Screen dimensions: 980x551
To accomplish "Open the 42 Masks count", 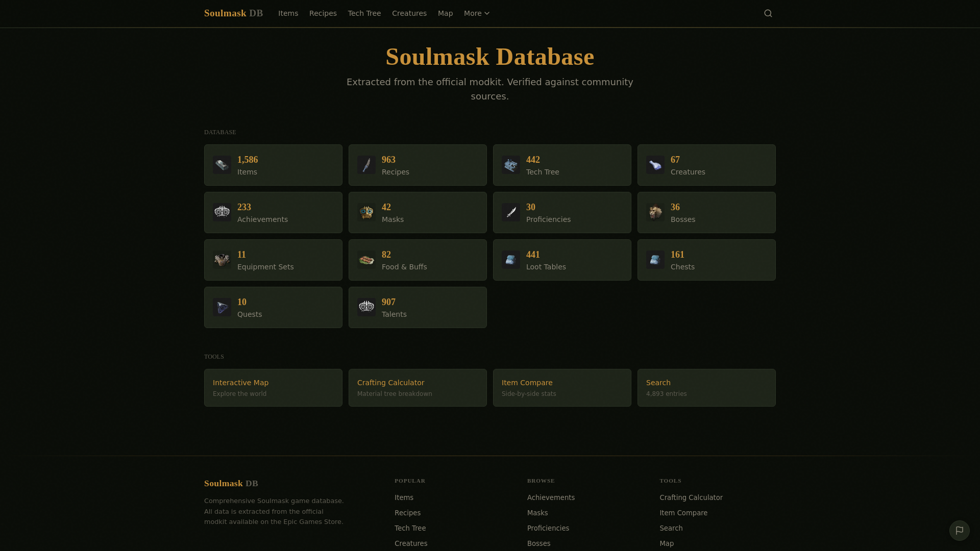I will (386, 207).
